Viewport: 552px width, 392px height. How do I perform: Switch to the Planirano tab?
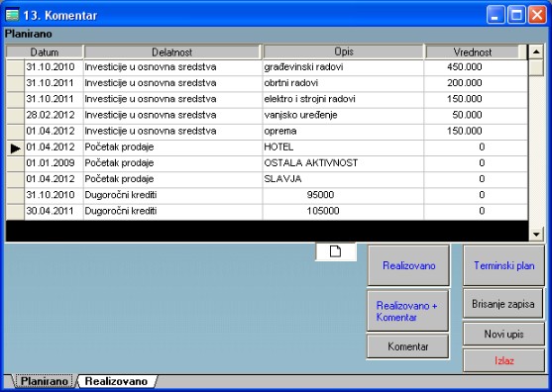pyautogui.click(x=44, y=381)
